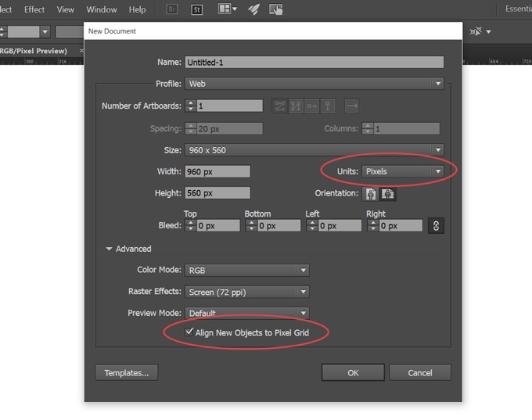The height and width of the screenshot is (420, 532).
Task: Open the Window menu
Action: [102, 9]
